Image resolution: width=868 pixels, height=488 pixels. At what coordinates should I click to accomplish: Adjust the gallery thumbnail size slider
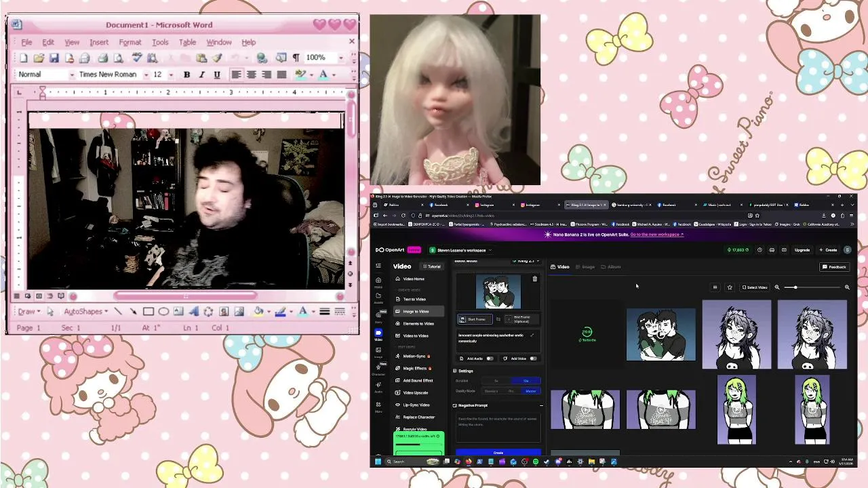click(x=812, y=287)
